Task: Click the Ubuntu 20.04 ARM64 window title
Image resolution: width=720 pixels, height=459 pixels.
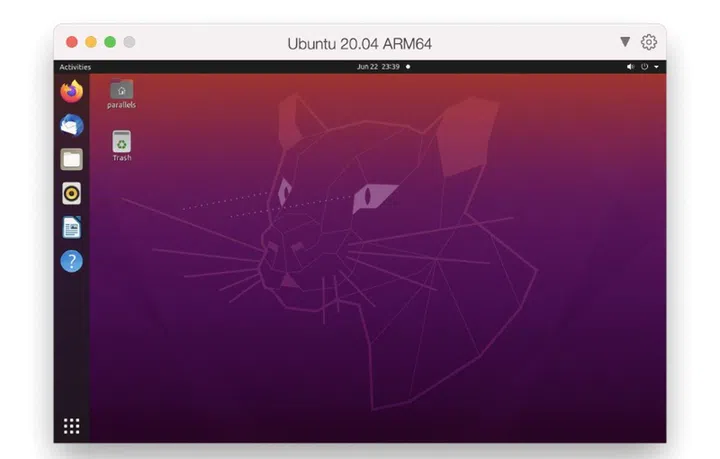Action: [360, 44]
